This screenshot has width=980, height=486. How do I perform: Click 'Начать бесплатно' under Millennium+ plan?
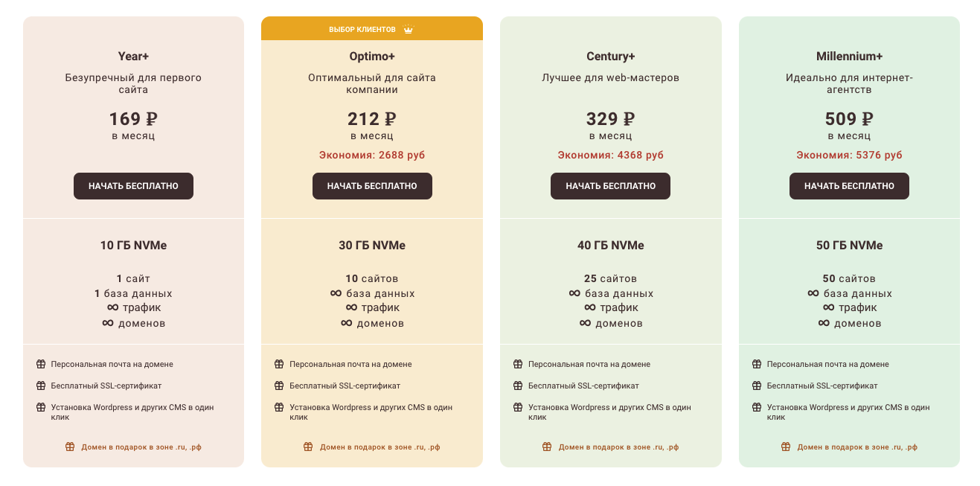pyautogui.click(x=849, y=186)
